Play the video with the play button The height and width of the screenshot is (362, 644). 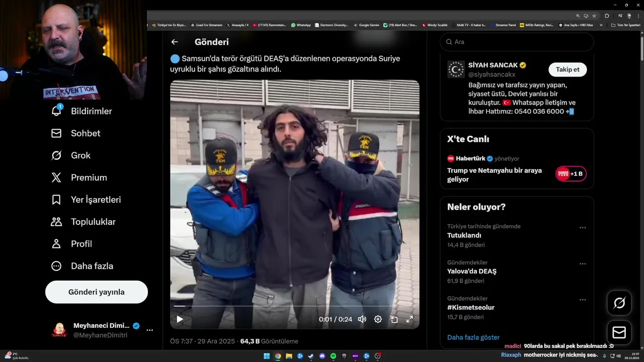[180, 319]
